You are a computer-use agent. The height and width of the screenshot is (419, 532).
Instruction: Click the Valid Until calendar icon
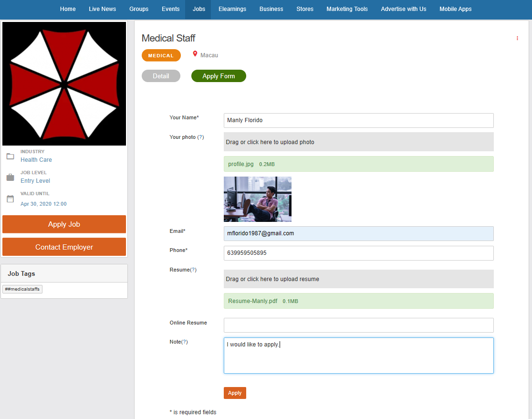10,199
